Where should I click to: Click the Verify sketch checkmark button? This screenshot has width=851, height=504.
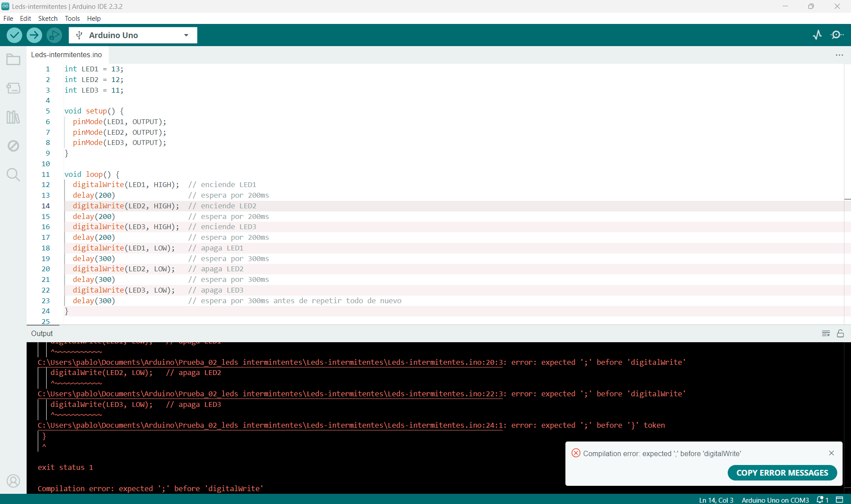[x=15, y=35]
